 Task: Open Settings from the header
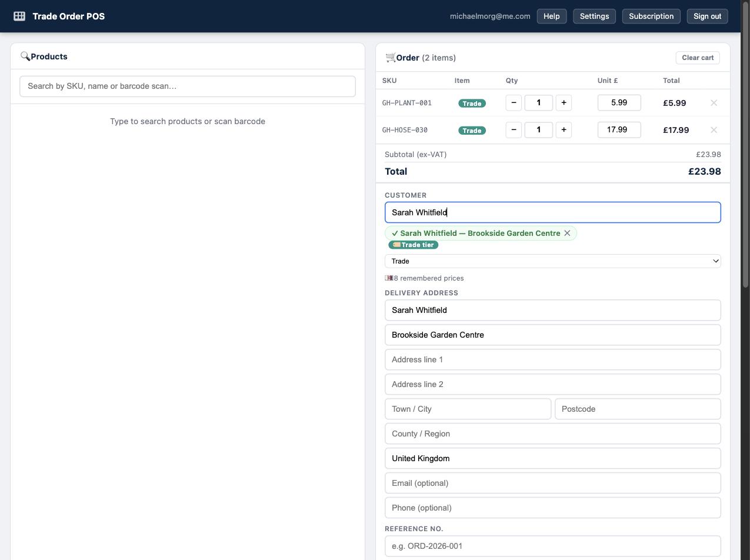pos(594,16)
